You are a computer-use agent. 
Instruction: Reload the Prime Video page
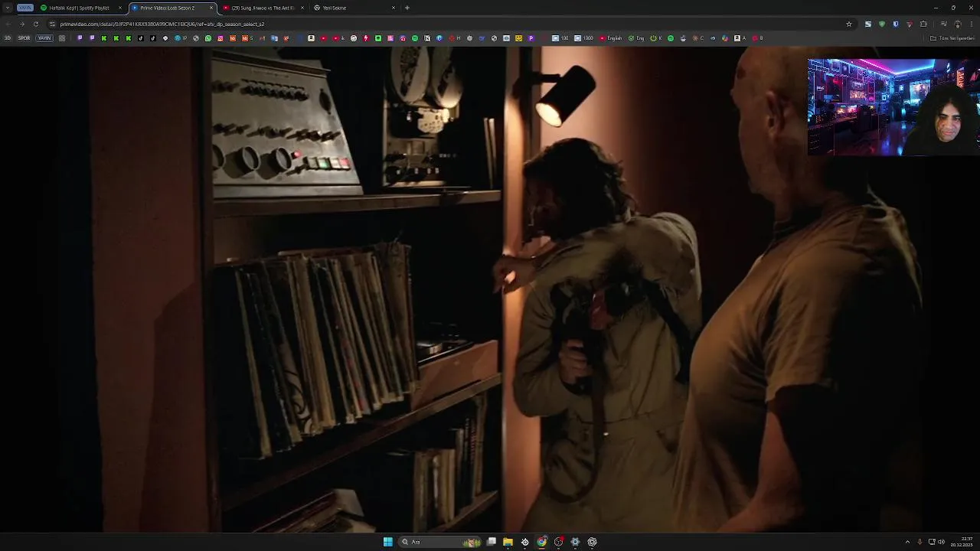(x=36, y=24)
